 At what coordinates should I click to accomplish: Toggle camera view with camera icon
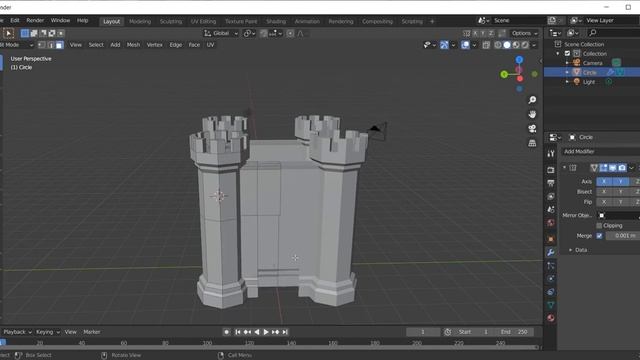[x=532, y=129]
